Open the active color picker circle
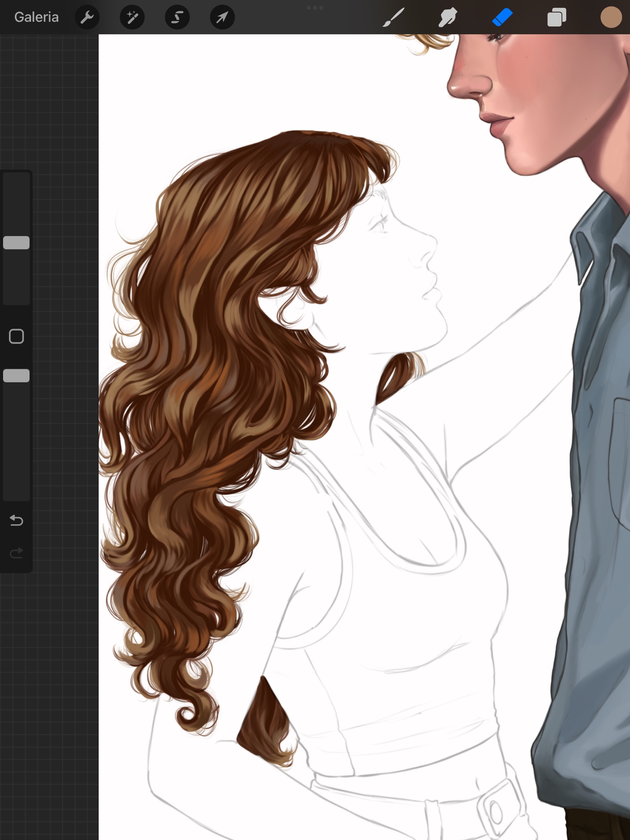This screenshot has height=840, width=630. pos(611,17)
